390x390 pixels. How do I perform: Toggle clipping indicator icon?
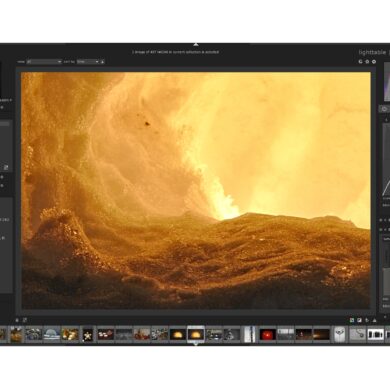tap(359, 320)
